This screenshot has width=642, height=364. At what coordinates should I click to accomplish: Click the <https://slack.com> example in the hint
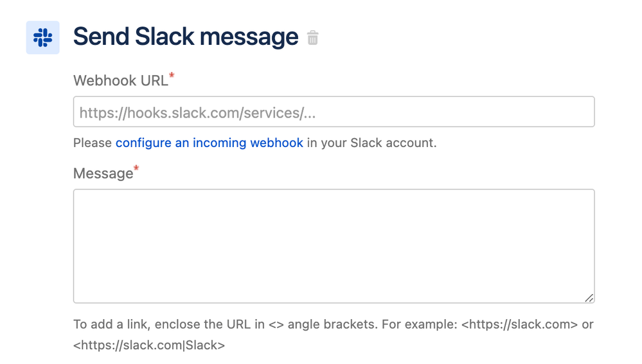click(520, 324)
